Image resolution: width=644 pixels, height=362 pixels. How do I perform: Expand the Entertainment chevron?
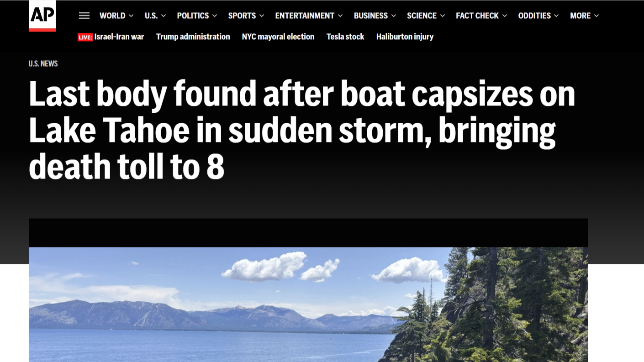pos(340,16)
